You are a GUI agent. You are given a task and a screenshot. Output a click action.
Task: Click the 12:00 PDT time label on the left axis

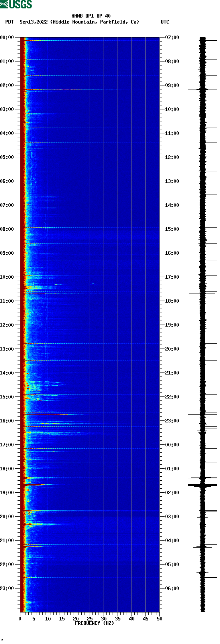click(7, 325)
